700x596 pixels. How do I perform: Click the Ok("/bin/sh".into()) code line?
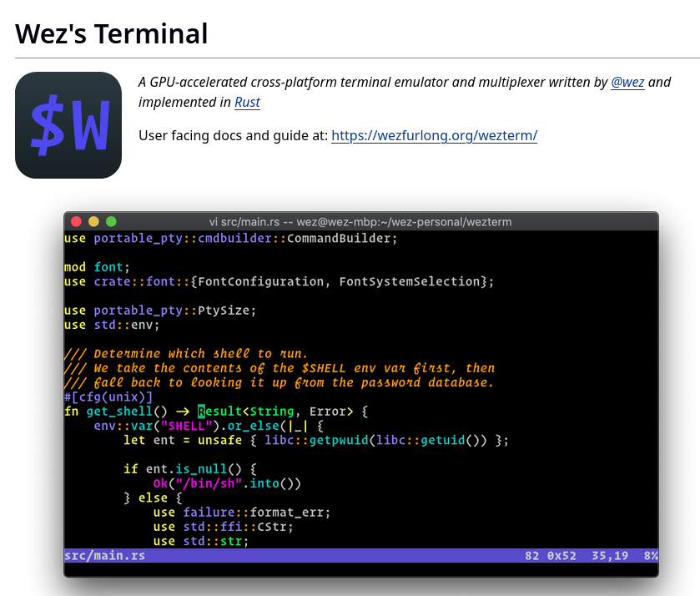[227, 483]
